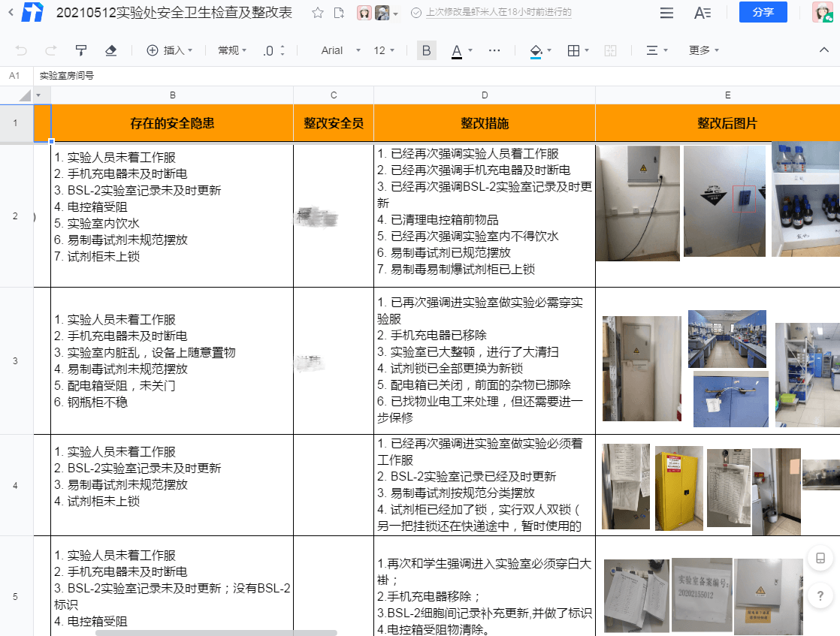Star this document as a favorite
840x636 pixels.
(x=318, y=13)
